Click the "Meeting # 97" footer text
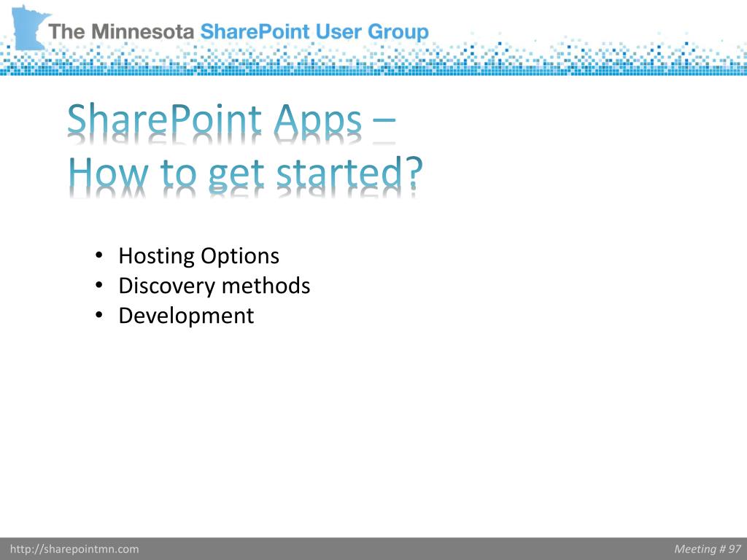Image resolution: width=747 pixels, height=560 pixels. click(708, 549)
